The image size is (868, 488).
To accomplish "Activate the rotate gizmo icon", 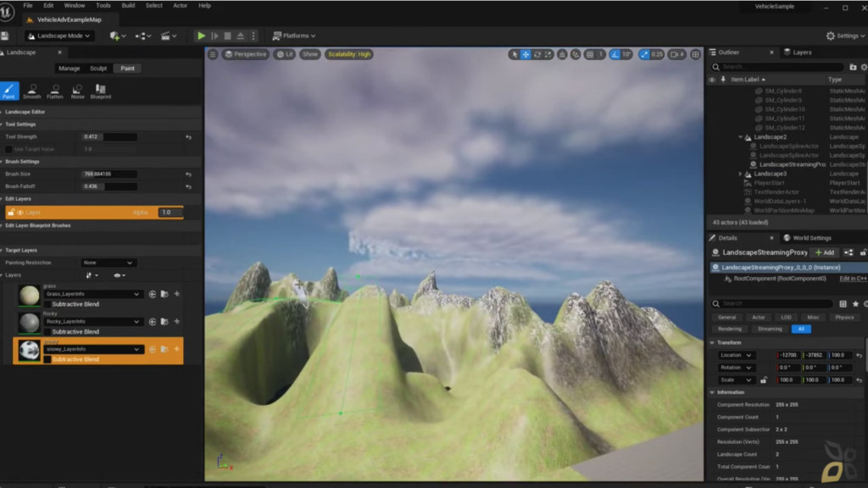I will (x=537, y=54).
